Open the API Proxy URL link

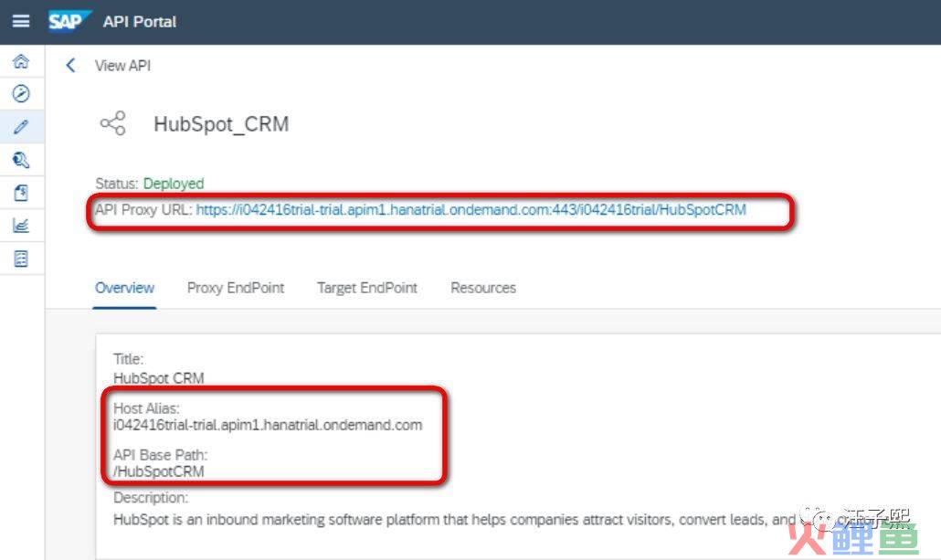(470, 209)
